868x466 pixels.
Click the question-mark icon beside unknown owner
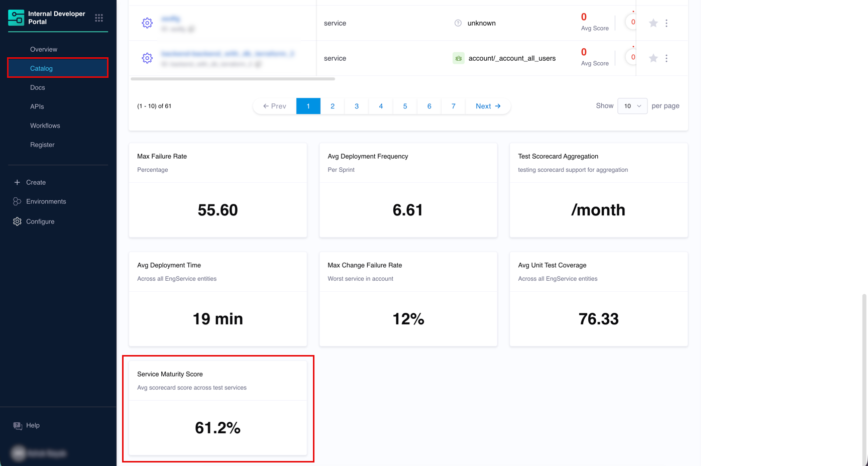tap(458, 23)
